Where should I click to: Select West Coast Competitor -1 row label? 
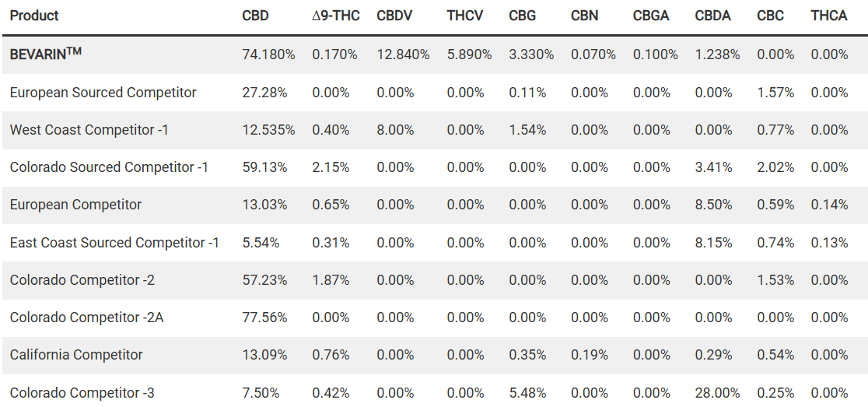pyautogui.click(x=89, y=130)
